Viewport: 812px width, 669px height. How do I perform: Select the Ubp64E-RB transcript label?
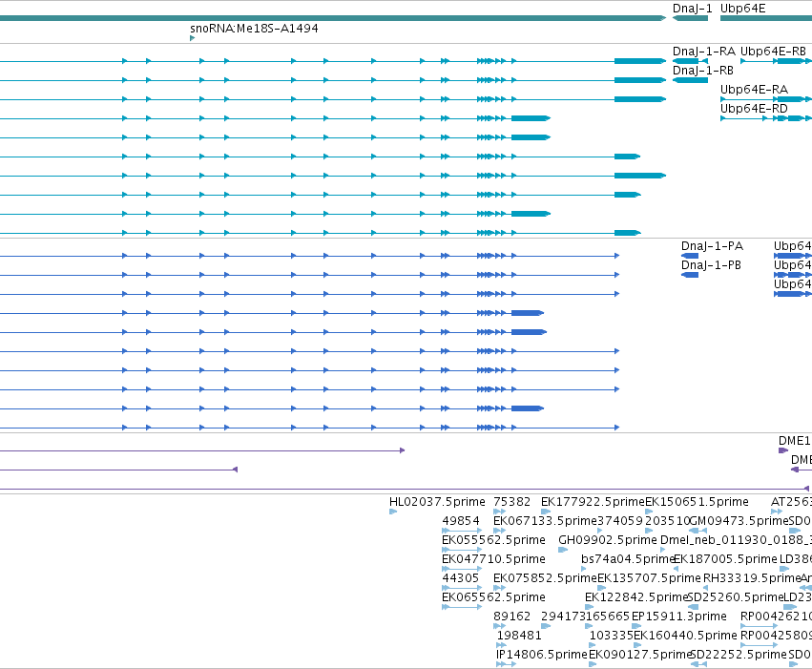(x=773, y=52)
